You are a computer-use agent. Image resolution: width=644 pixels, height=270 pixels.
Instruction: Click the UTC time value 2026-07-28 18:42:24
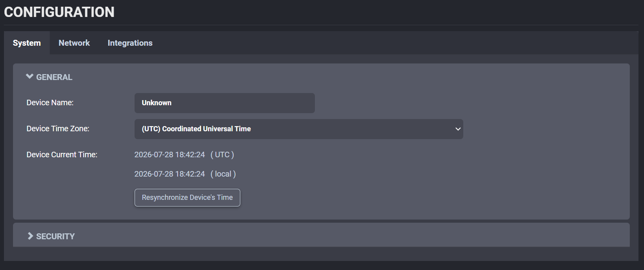point(170,155)
